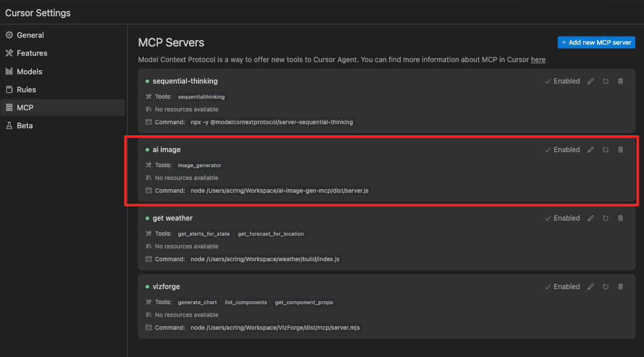Open the General settings section
Viewport: 644px width, 357px height.
(x=30, y=35)
